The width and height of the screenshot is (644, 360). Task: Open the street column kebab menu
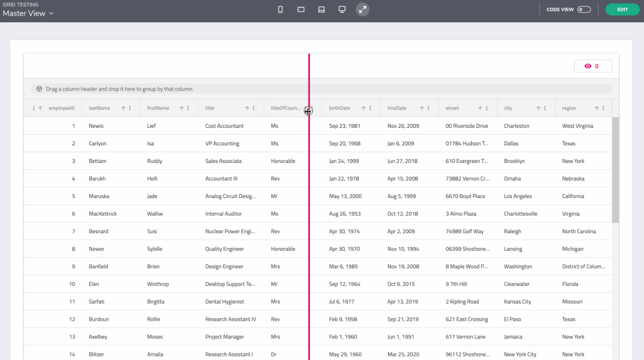pyautogui.click(x=487, y=108)
